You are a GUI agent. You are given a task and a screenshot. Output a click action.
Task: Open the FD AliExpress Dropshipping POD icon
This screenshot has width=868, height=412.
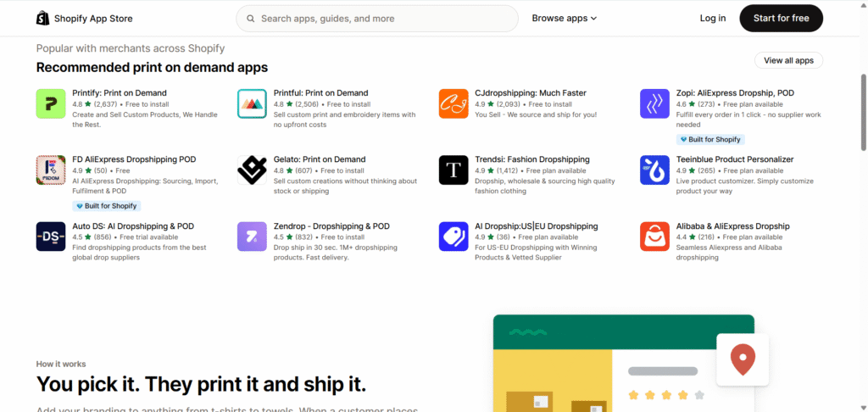[51, 170]
